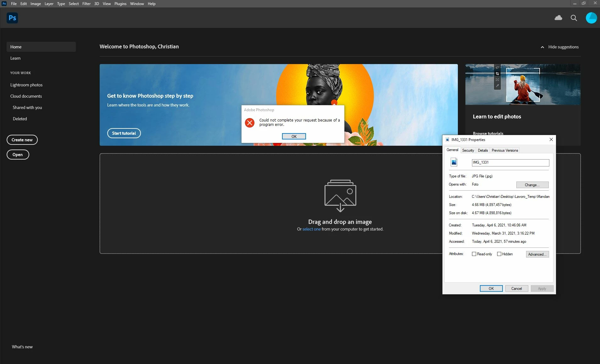Click the Open button in sidebar

pyautogui.click(x=18, y=155)
